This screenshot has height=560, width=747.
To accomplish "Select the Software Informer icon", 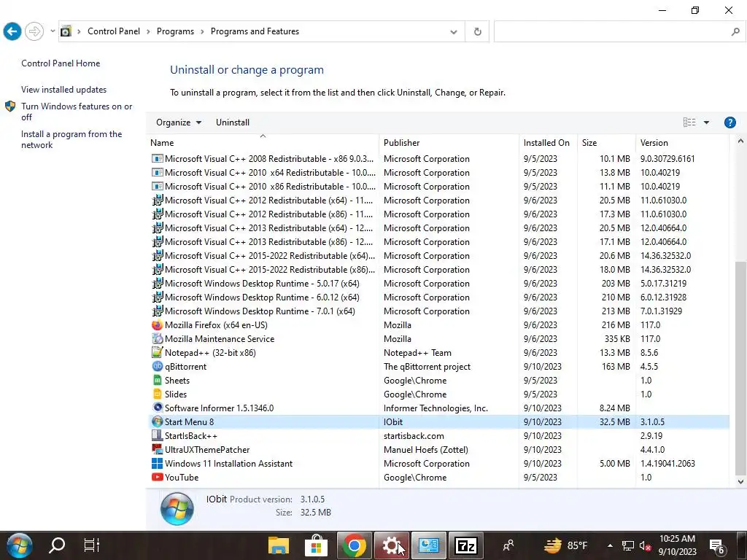I will point(158,408).
